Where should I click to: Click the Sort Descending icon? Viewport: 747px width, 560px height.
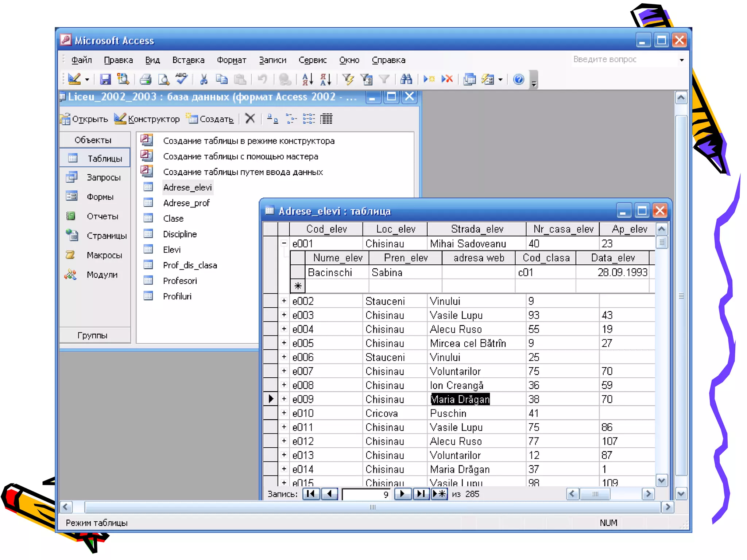pyautogui.click(x=325, y=79)
